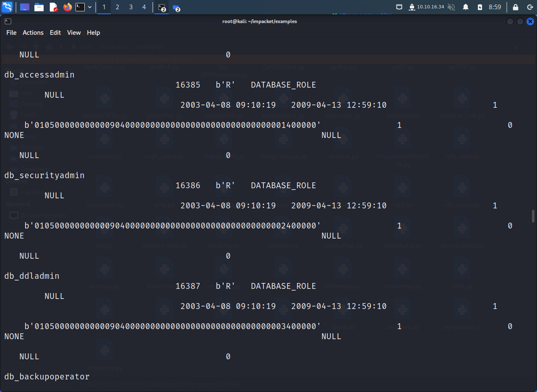Lock the screen with the padlock icon
Image resolution: width=537 pixels, height=392 pixels.
coord(516,7)
